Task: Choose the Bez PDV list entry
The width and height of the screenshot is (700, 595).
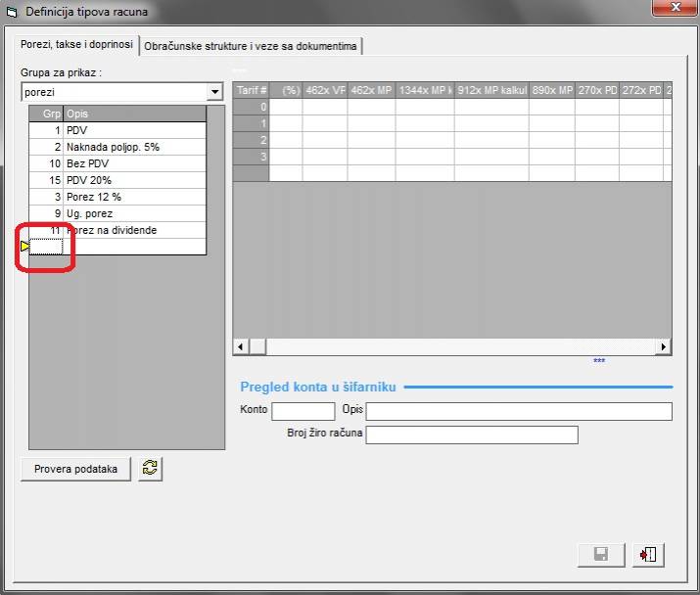Action: pyautogui.click(x=134, y=163)
